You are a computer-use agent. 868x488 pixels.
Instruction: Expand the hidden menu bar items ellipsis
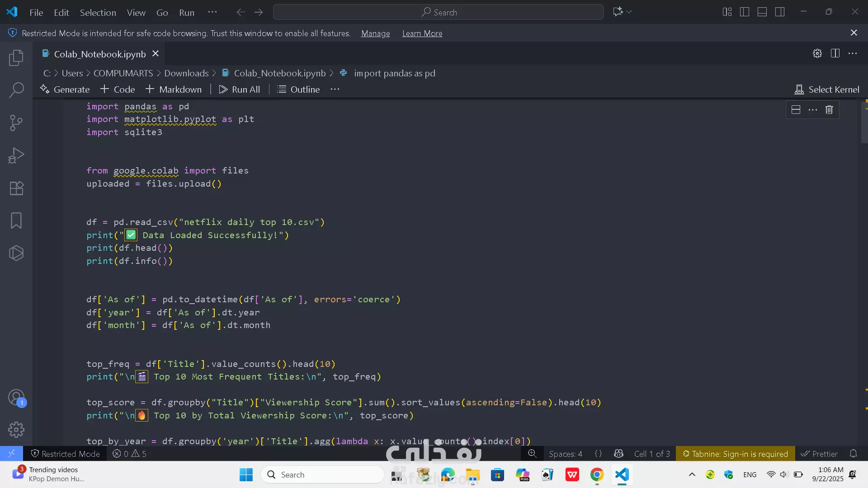coord(212,12)
